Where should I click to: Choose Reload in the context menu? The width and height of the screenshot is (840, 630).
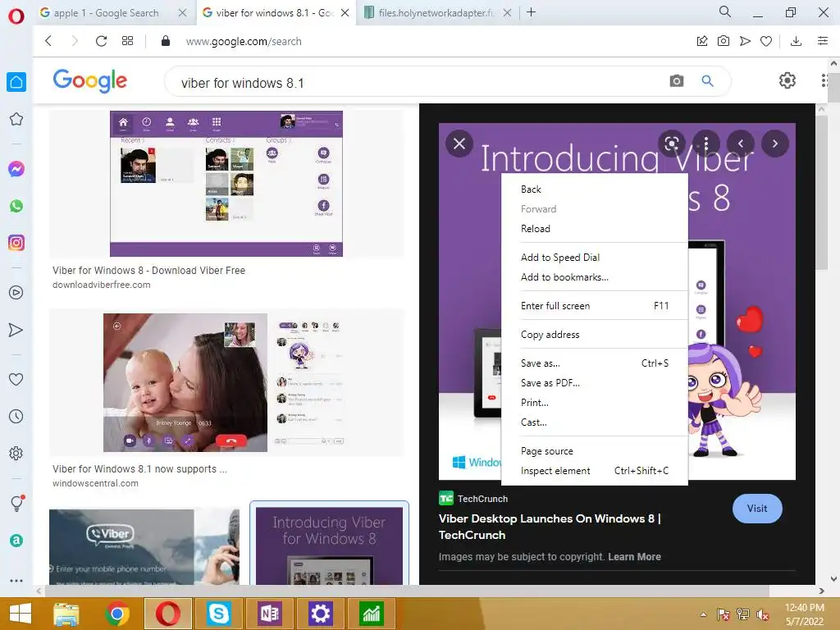tap(595, 229)
